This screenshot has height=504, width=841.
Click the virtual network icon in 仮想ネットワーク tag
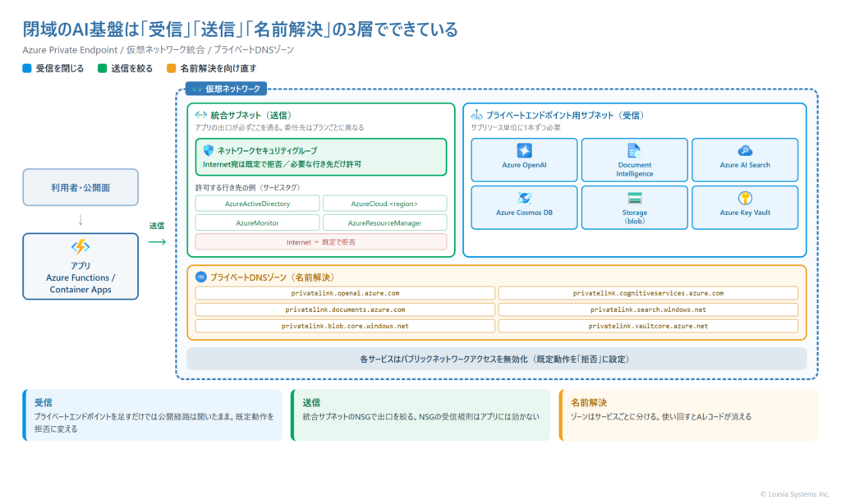pos(197,89)
